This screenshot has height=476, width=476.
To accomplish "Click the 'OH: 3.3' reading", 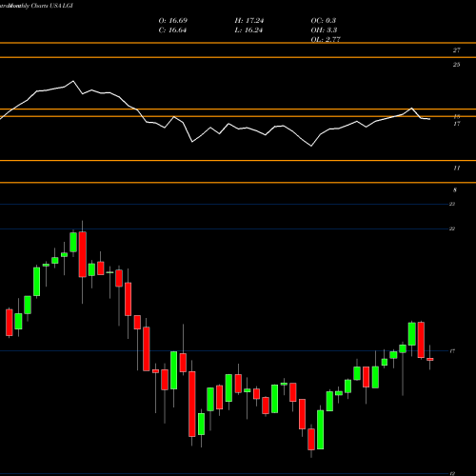I will [324, 30].
